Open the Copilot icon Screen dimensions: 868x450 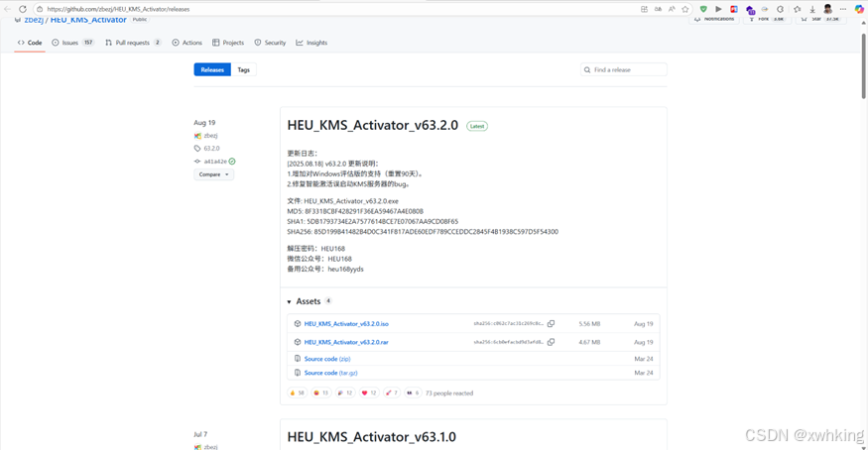[x=859, y=9]
